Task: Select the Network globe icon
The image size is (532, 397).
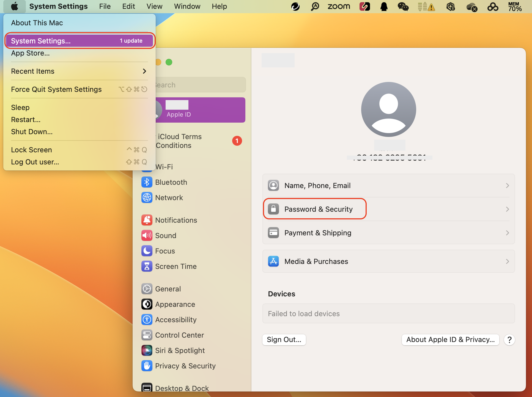Action: pos(147,197)
